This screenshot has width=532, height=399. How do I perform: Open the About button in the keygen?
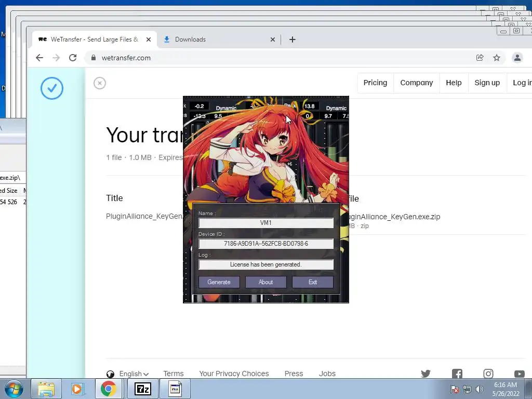tap(265, 282)
